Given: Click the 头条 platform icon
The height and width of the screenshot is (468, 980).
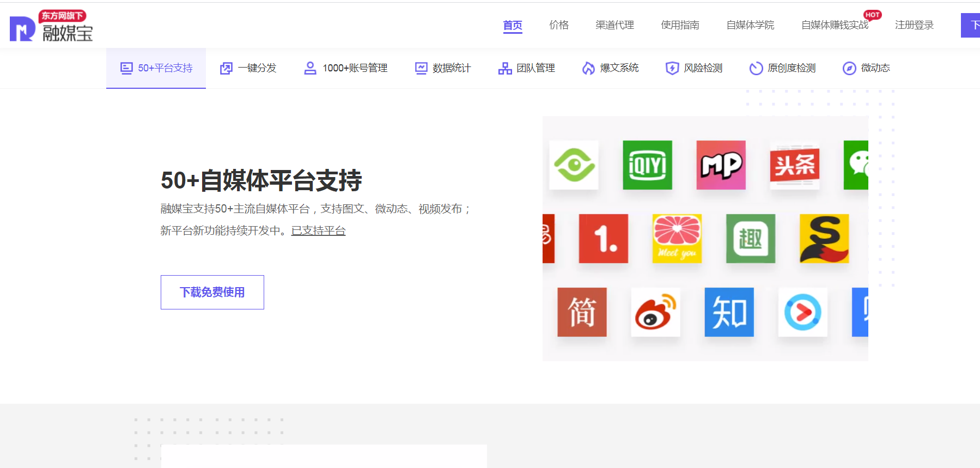Looking at the screenshot, I should click(795, 165).
